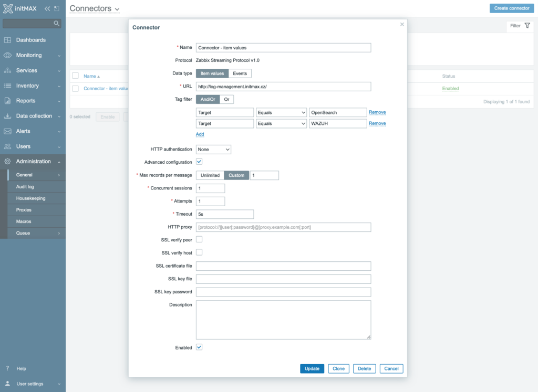Click the HTTP proxy input field
Viewport: 538px width, 392px height.
click(x=283, y=227)
